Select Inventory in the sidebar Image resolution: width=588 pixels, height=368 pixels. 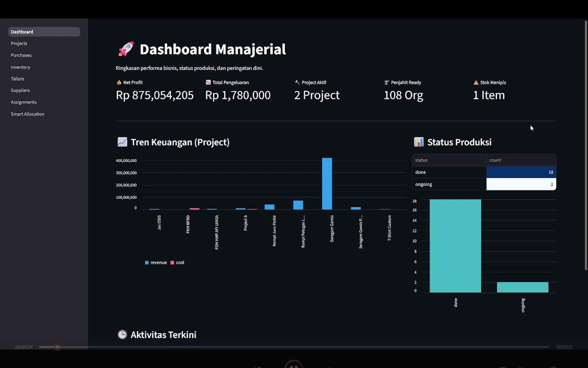21,67
